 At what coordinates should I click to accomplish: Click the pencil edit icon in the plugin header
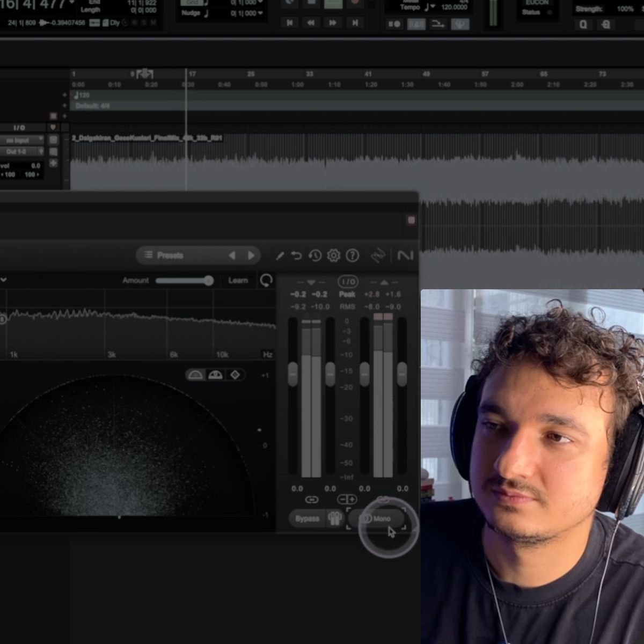[x=280, y=256]
